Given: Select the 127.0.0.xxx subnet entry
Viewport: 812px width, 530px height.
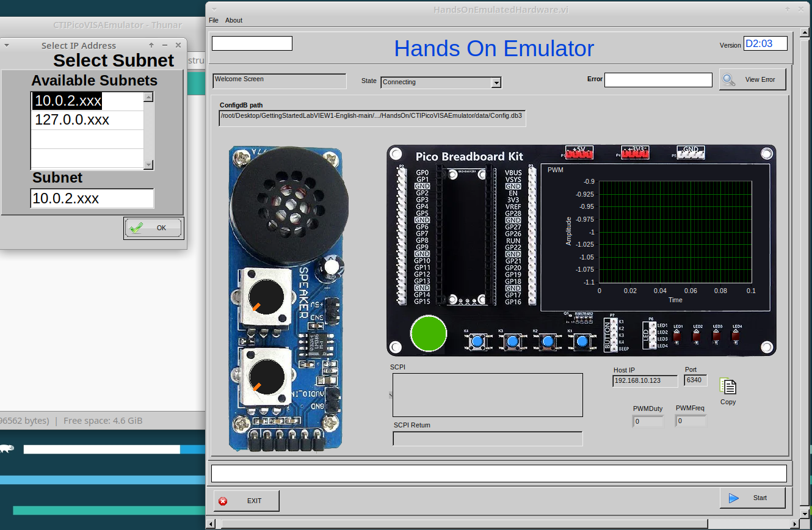Looking at the screenshot, I should [x=87, y=120].
